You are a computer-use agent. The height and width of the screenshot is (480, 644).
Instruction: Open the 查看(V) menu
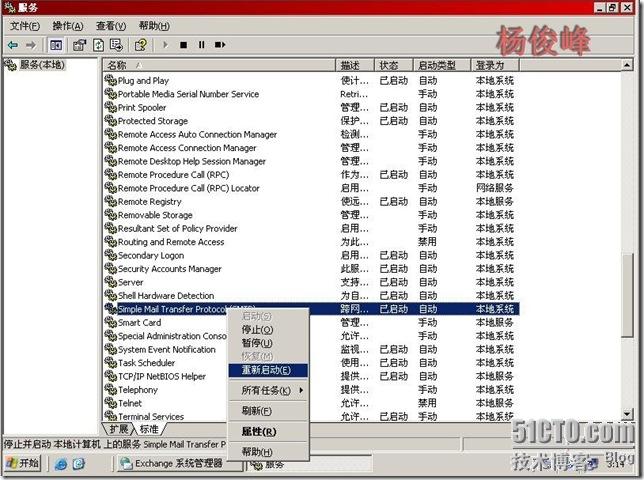pos(111,26)
